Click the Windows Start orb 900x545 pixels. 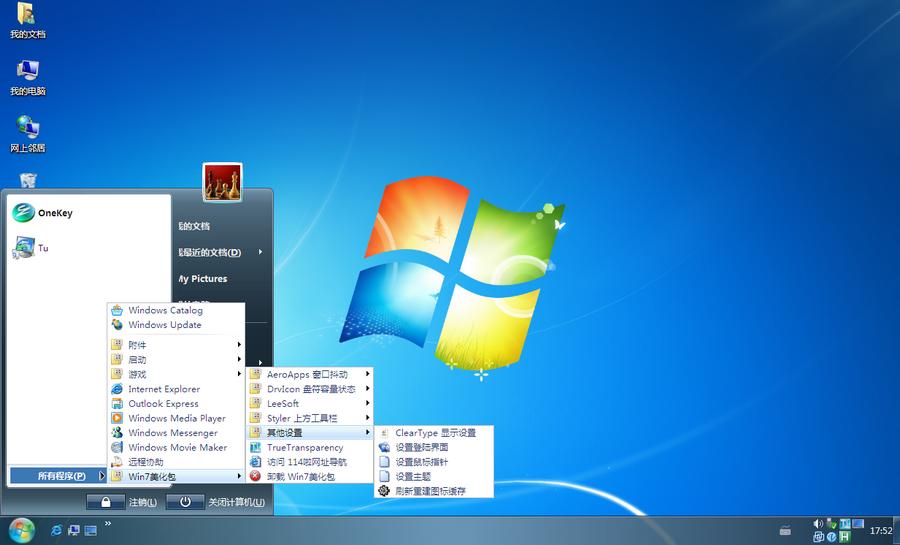pos(21,530)
